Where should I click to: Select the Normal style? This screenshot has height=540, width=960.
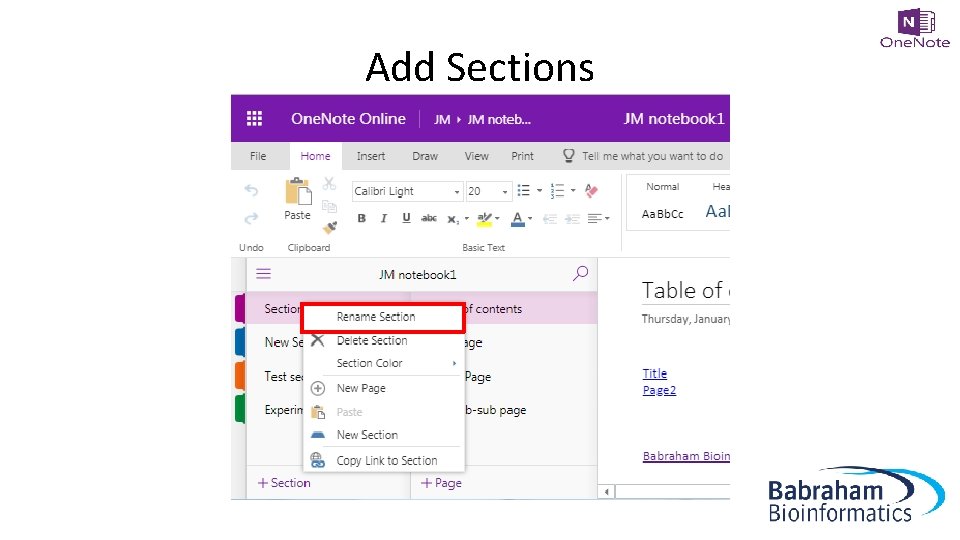[x=662, y=201]
